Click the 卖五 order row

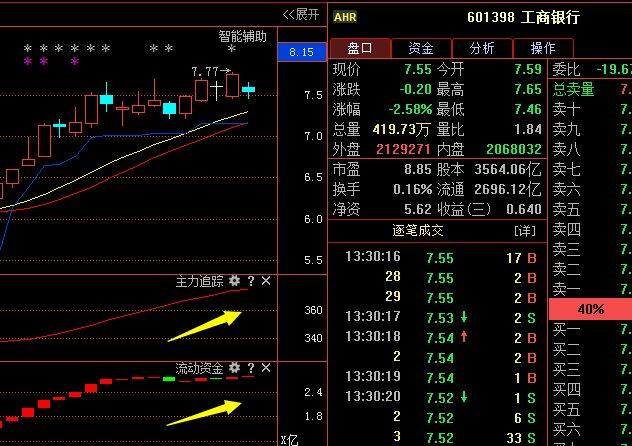click(x=590, y=209)
